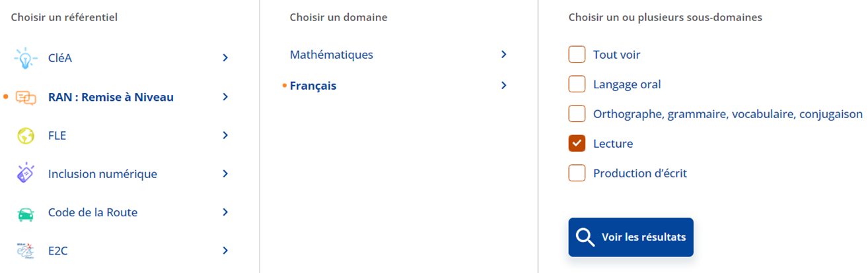Select the Français domain
Image resolution: width=868 pixels, height=273 pixels.
[313, 86]
